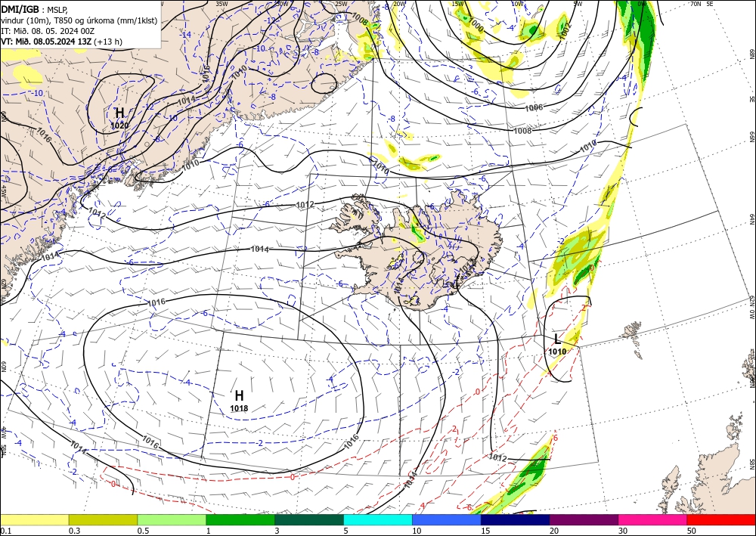Click the "1006" isobar's neighbor "1010" label near 66N

[x=588, y=146]
